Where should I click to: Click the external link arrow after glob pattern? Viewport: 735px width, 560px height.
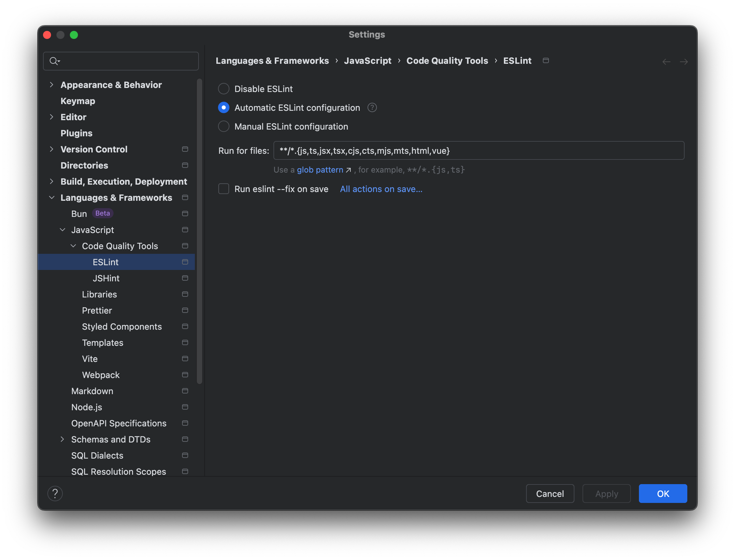point(348,170)
